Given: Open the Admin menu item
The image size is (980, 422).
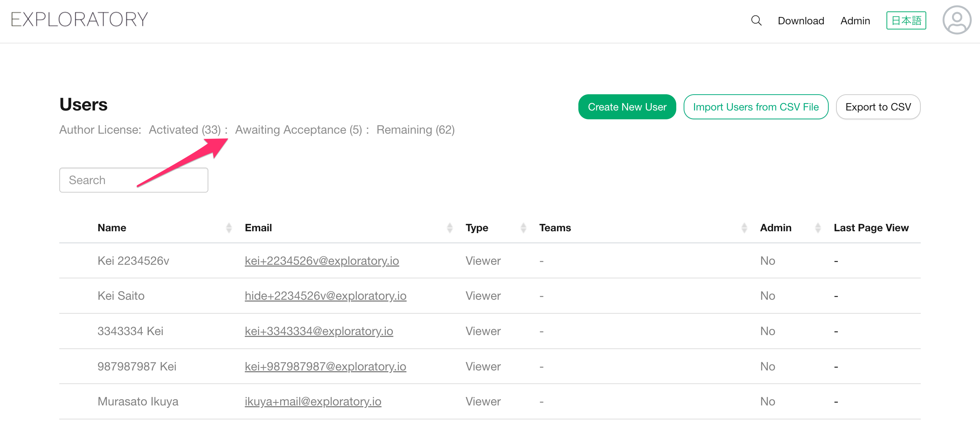Looking at the screenshot, I should pos(855,21).
